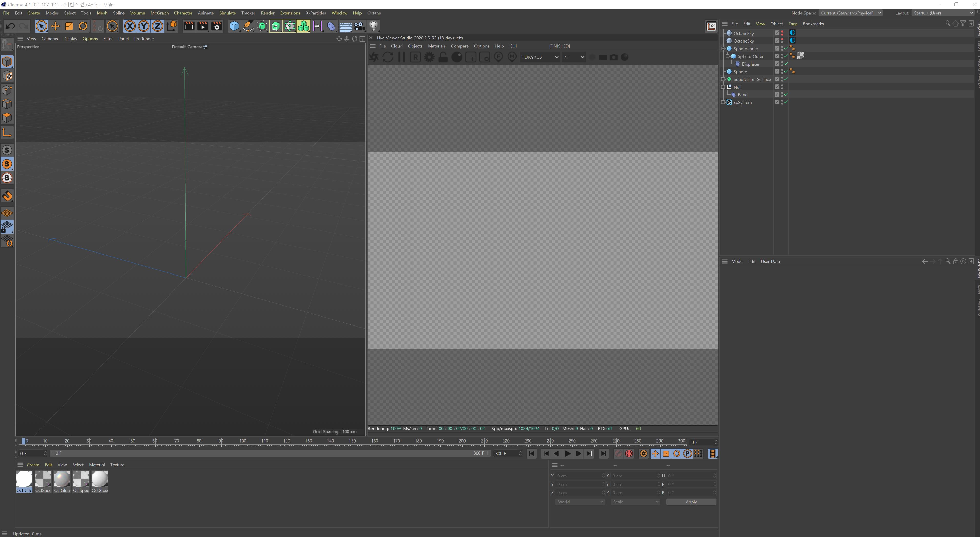The image size is (980, 537).
Task: Click Render to Picture Viewer icon
Action: [203, 26]
